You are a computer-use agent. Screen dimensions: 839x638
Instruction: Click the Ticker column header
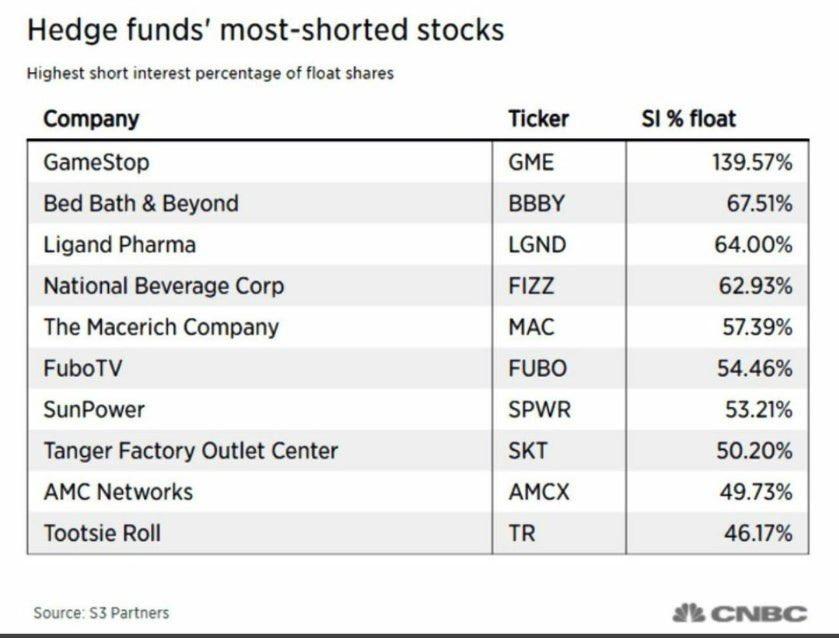click(538, 119)
